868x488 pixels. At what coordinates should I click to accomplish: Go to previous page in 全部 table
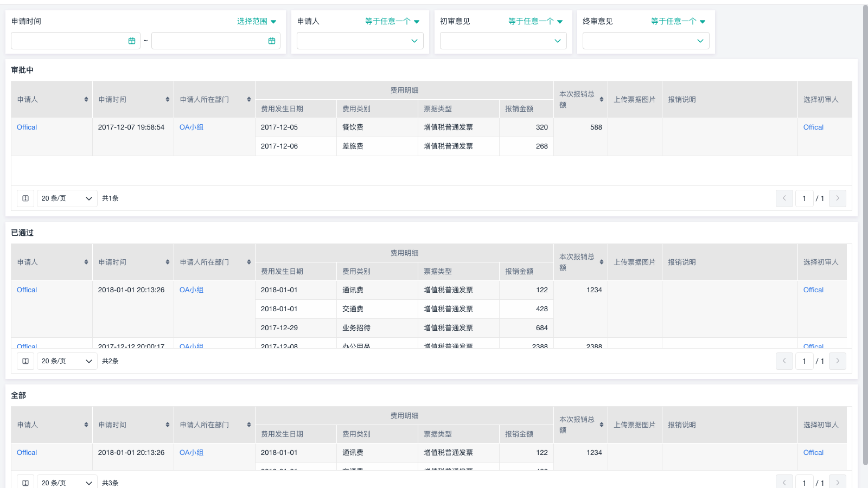click(x=784, y=482)
